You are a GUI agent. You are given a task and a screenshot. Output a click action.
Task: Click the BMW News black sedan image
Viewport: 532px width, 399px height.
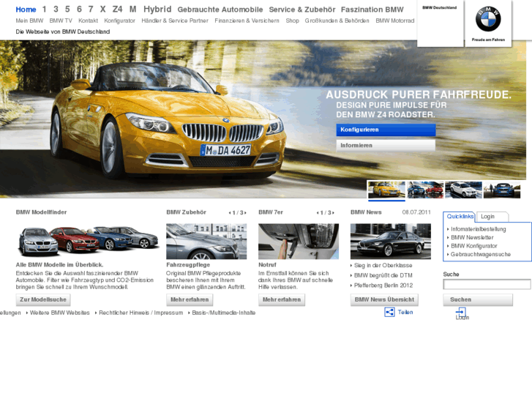point(391,242)
